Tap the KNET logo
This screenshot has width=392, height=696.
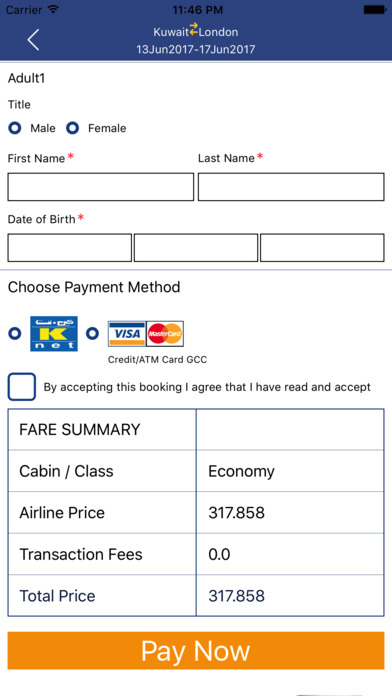(54, 334)
